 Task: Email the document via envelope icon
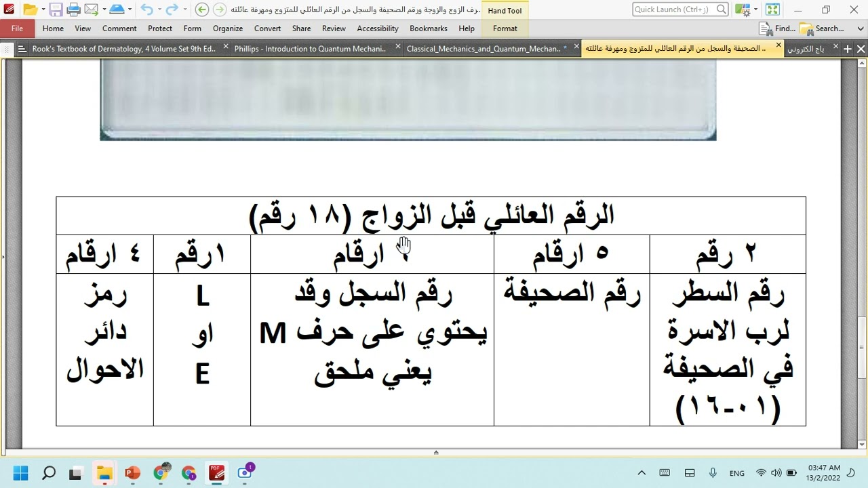click(90, 9)
